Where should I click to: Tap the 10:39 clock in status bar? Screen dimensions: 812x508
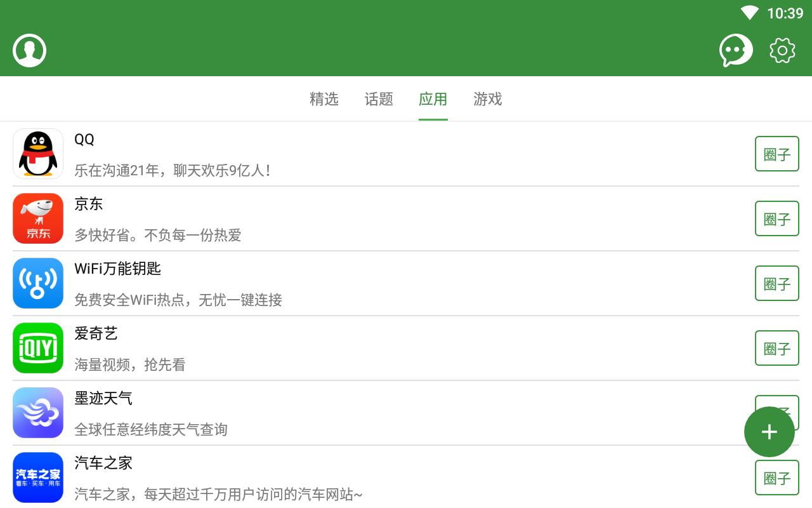pos(785,13)
